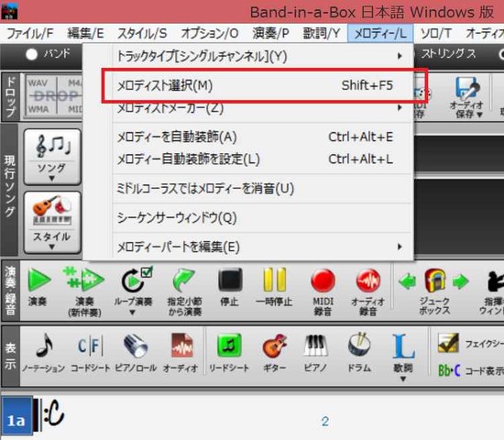Open the リードシート window

pyautogui.click(x=229, y=353)
